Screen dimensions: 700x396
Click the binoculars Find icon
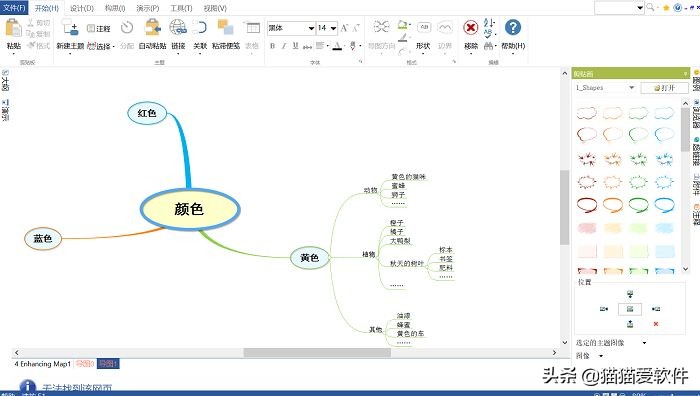[x=488, y=46]
